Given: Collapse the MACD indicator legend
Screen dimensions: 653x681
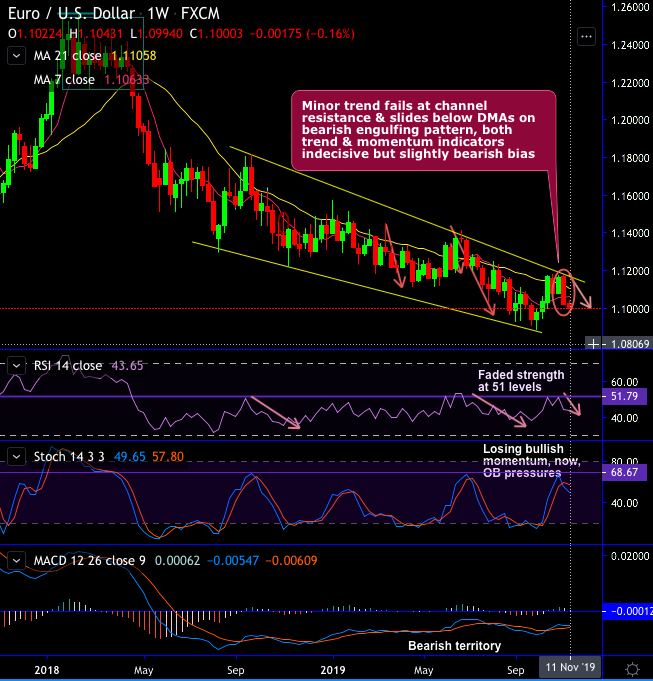Looking at the screenshot, I should (x=16, y=561).
